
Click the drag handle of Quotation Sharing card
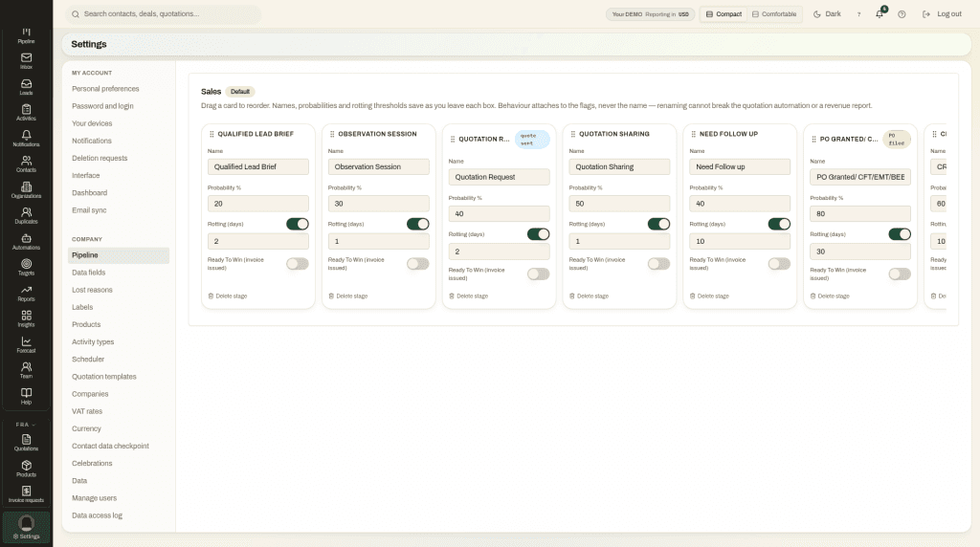coord(572,134)
